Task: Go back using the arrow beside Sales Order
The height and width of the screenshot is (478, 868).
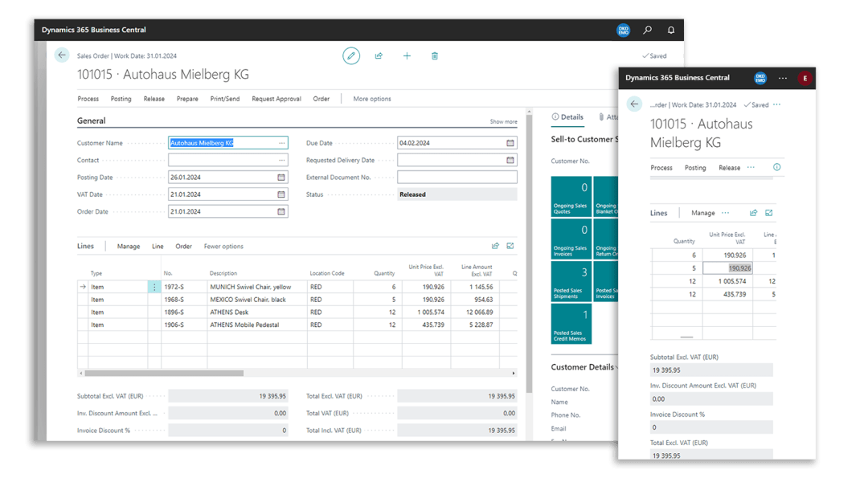Action: click(62, 55)
